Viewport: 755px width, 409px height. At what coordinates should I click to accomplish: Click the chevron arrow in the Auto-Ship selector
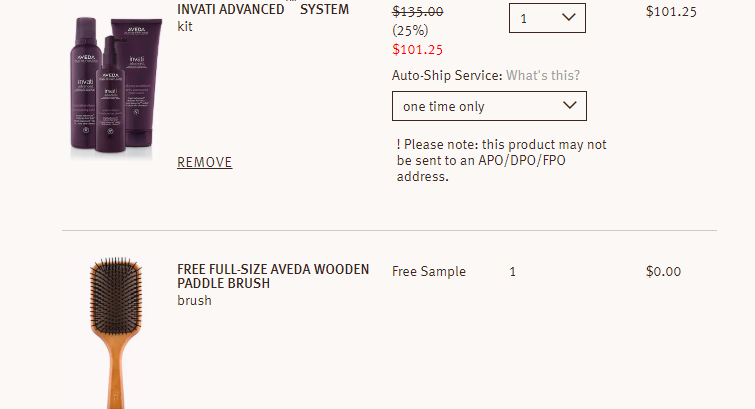pyautogui.click(x=570, y=105)
